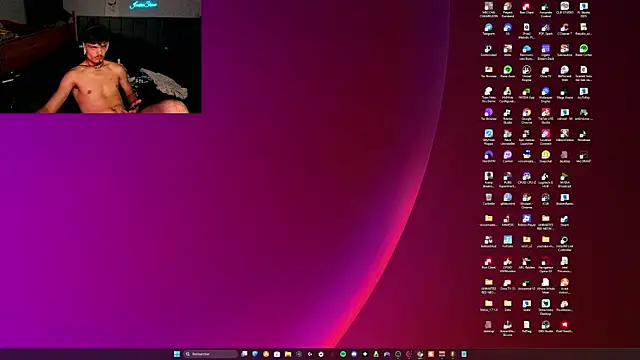Screen dimensions: 640x360
Task: Select the yellow Snapchat desktop icon
Action: pos(546,157)
